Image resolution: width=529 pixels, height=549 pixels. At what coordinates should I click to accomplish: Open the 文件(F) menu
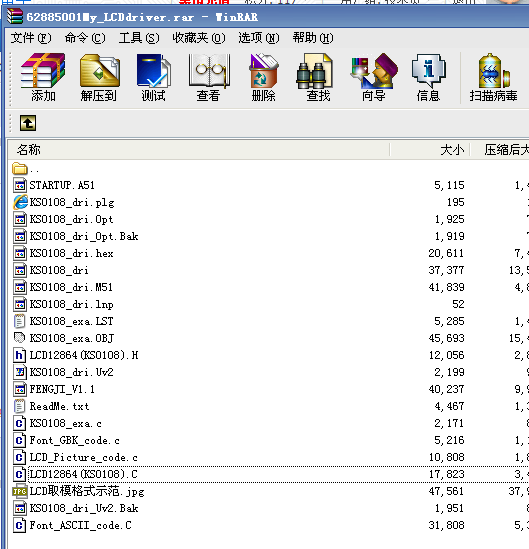(x=31, y=38)
